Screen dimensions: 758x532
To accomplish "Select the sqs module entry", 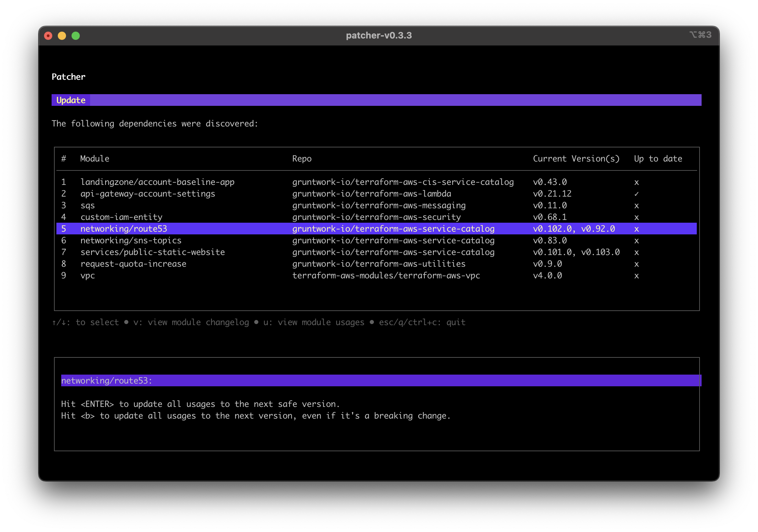I will pyautogui.click(x=88, y=205).
